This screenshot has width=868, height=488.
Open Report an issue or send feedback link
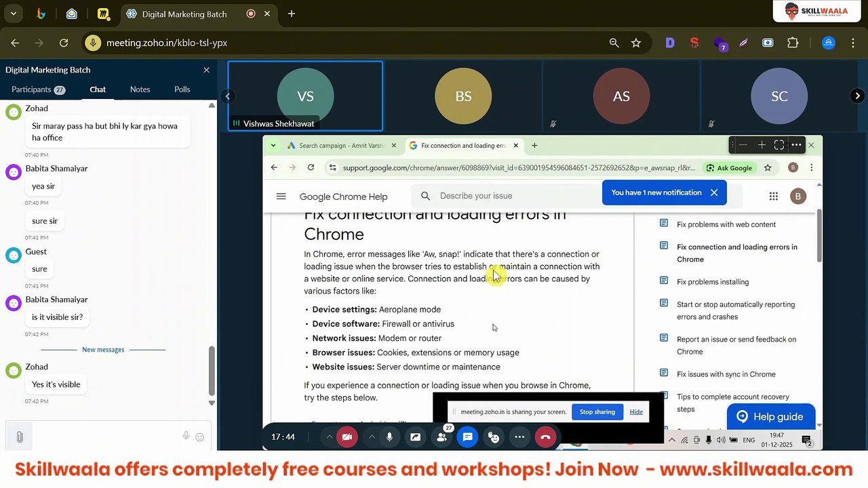coord(736,345)
